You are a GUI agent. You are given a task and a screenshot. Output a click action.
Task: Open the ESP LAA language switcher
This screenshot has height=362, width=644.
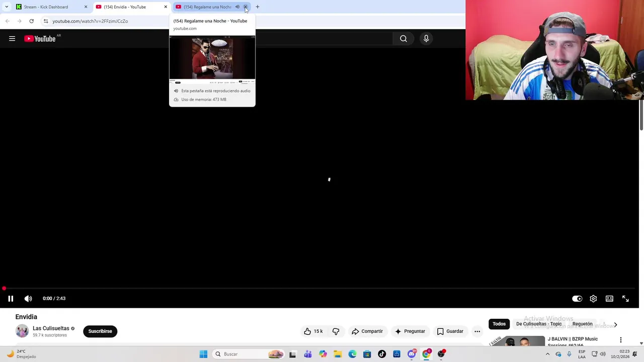click(582, 354)
